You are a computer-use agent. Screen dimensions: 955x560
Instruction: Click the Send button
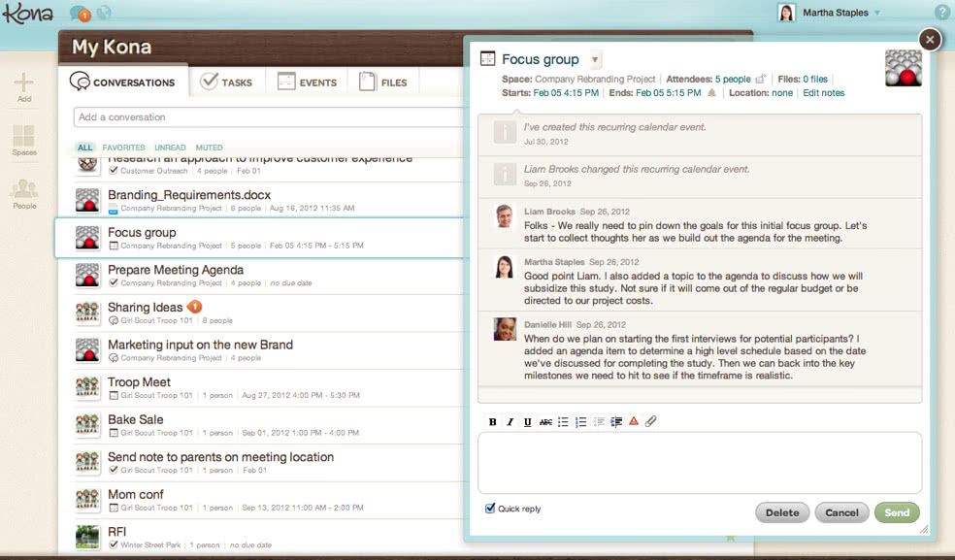(x=897, y=512)
